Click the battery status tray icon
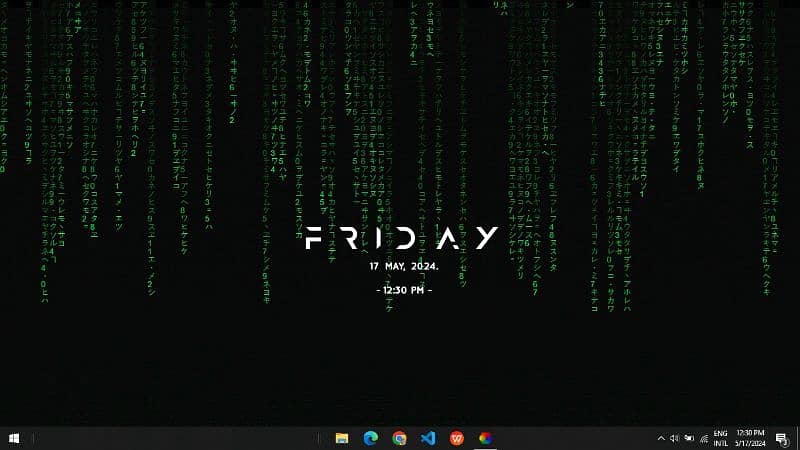 tap(689, 438)
